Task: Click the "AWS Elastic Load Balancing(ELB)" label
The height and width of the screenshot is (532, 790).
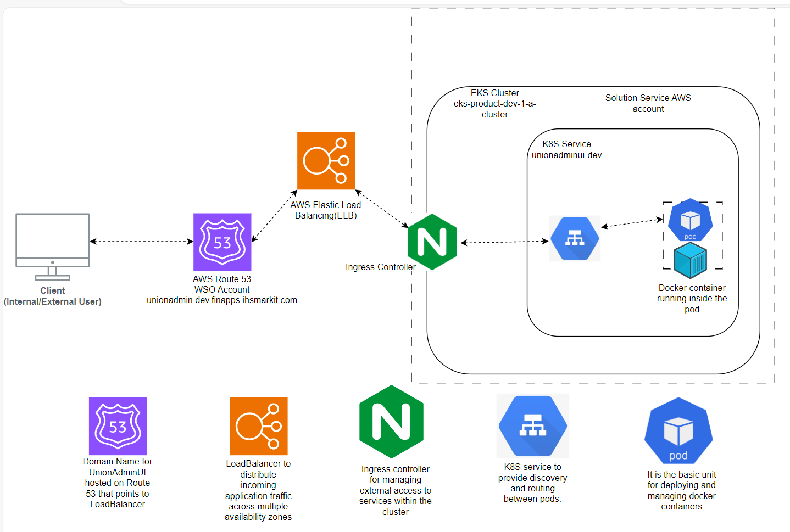Action: click(326, 210)
